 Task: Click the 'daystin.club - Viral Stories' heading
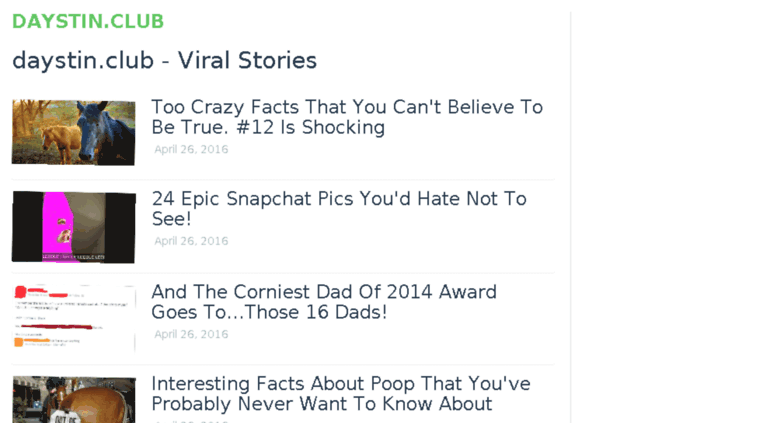[x=164, y=60]
